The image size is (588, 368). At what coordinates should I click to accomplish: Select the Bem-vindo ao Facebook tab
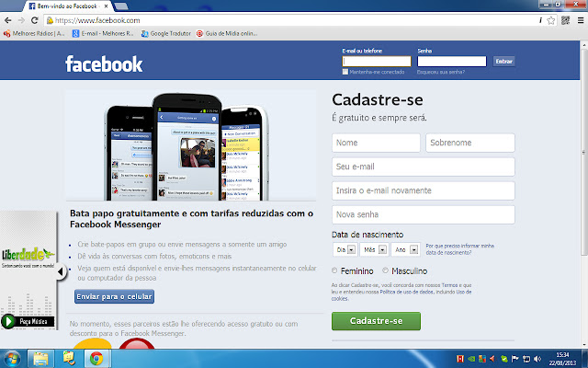pos(67,6)
